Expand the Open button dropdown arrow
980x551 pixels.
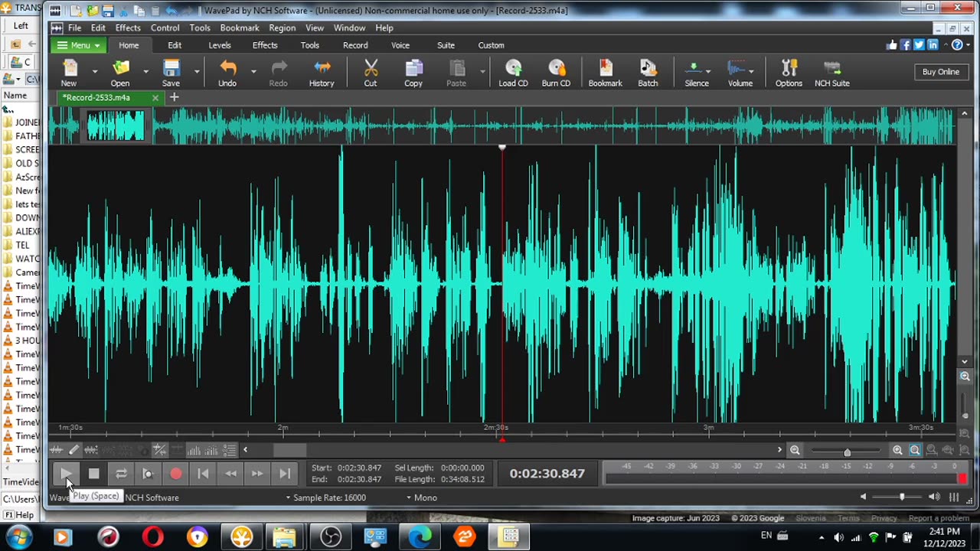(x=145, y=71)
